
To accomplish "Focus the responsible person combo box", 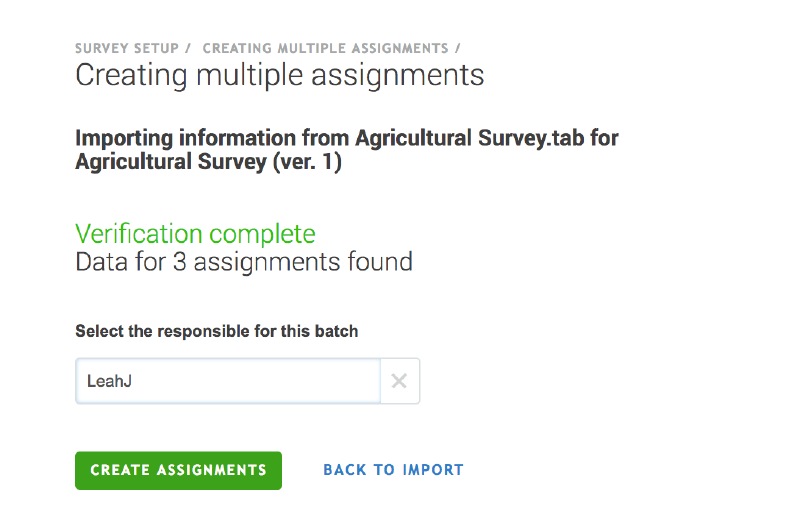I will 228,381.
